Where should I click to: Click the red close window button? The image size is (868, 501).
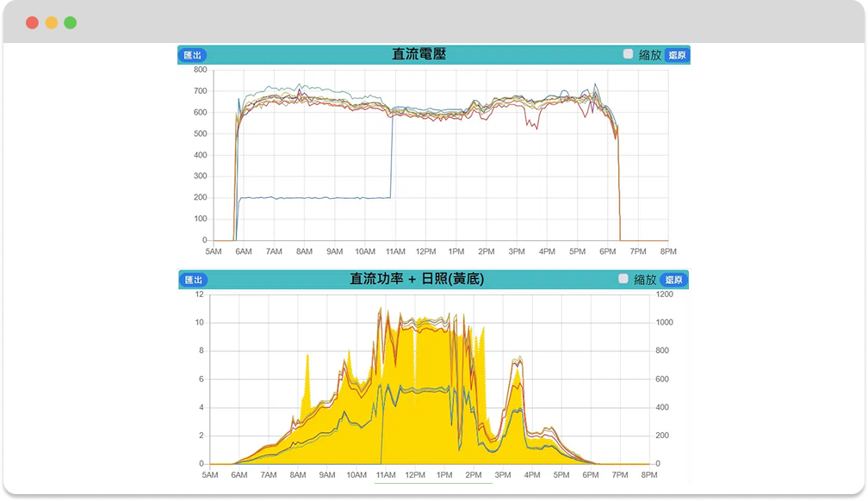32,22
